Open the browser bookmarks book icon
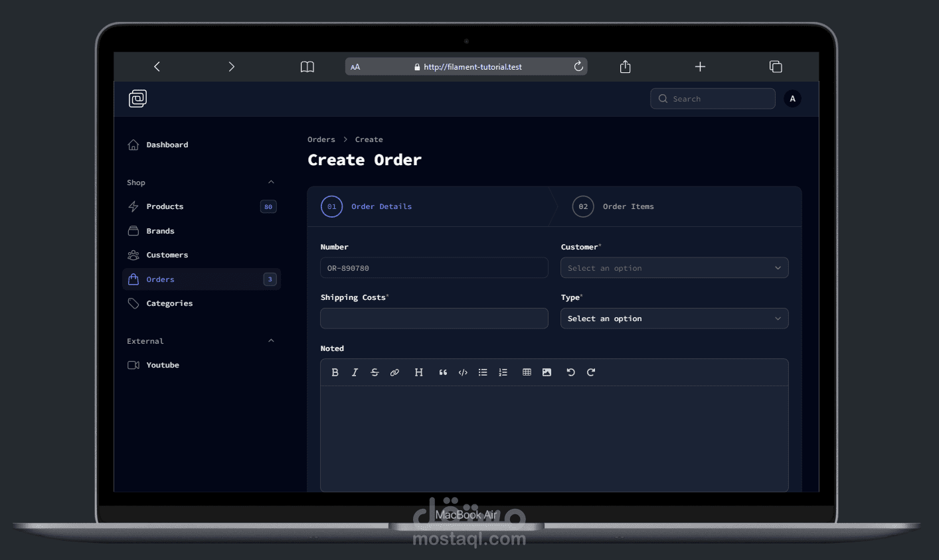The height and width of the screenshot is (560, 939). [307, 66]
